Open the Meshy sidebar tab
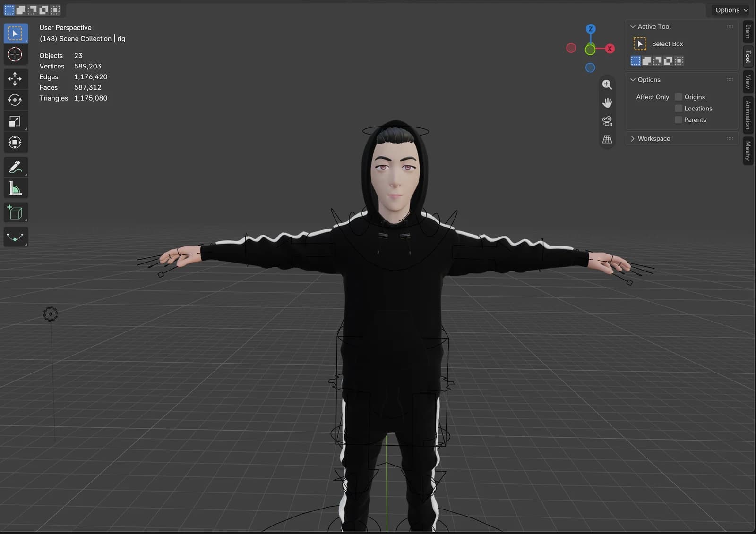This screenshot has height=534, width=756. click(x=747, y=151)
